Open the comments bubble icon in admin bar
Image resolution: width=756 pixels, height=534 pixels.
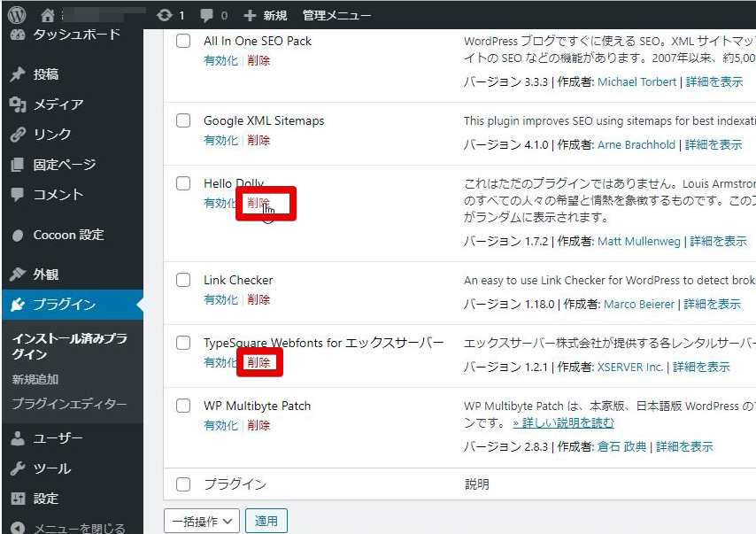(207, 16)
